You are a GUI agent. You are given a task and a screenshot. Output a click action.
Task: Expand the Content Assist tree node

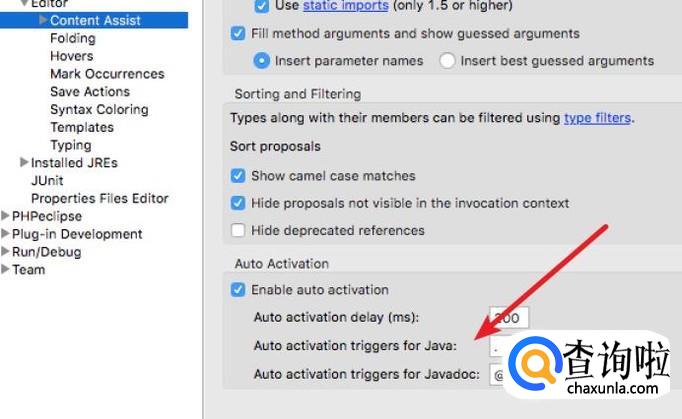(x=43, y=20)
